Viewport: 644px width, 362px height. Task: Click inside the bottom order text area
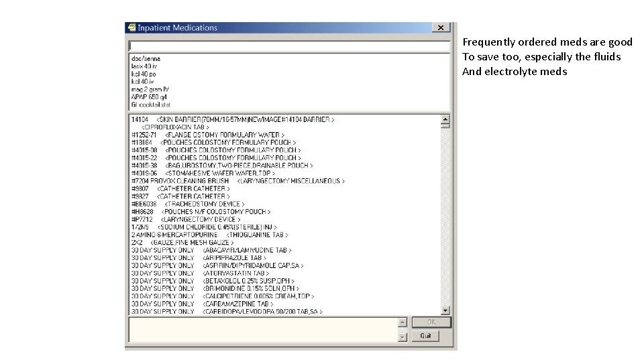tap(264, 330)
